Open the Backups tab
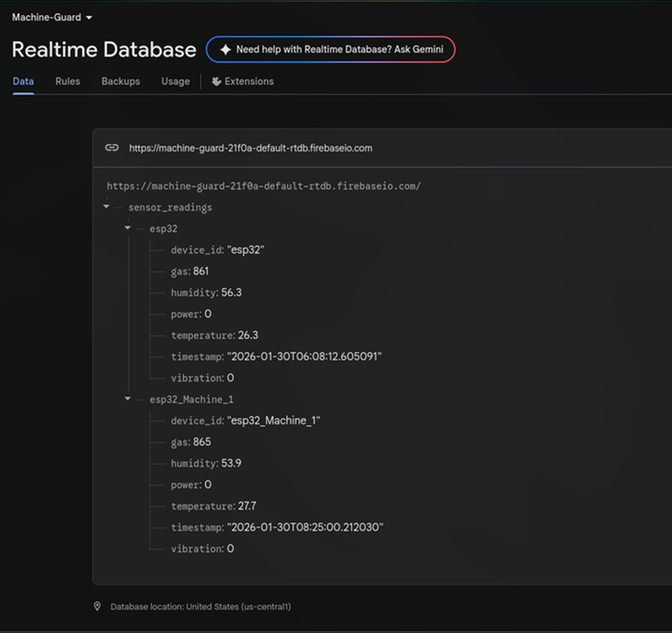This screenshot has width=672, height=633. (120, 81)
